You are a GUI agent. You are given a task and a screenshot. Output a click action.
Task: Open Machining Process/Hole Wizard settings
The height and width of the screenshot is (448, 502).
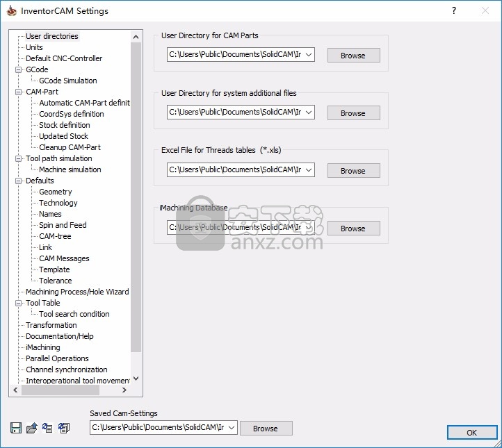[x=77, y=292]
